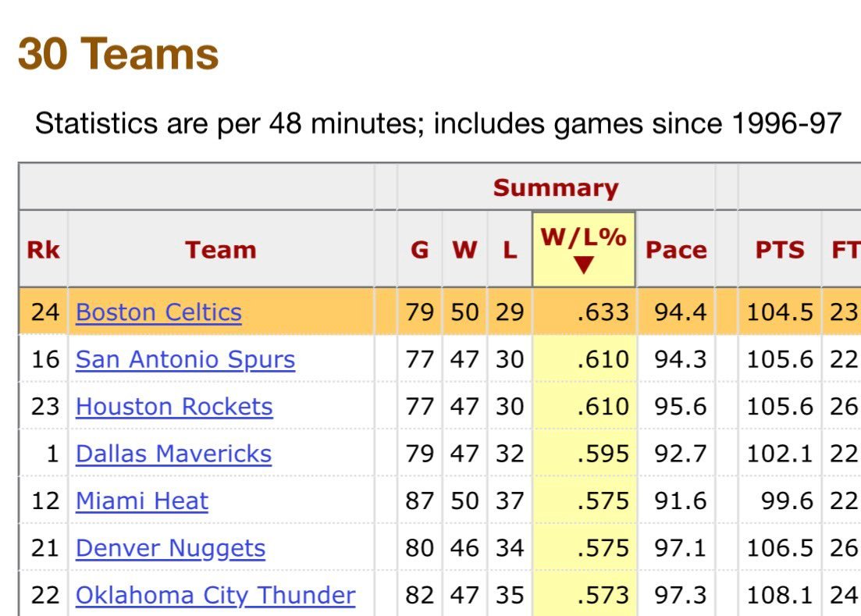
Task: Click the Summary header group label
Action: click(555, 188)
